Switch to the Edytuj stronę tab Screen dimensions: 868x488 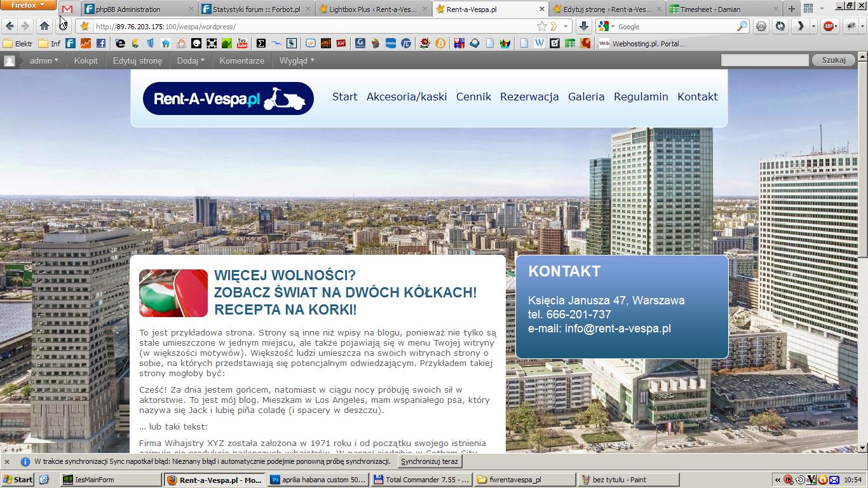coord(607,10)
